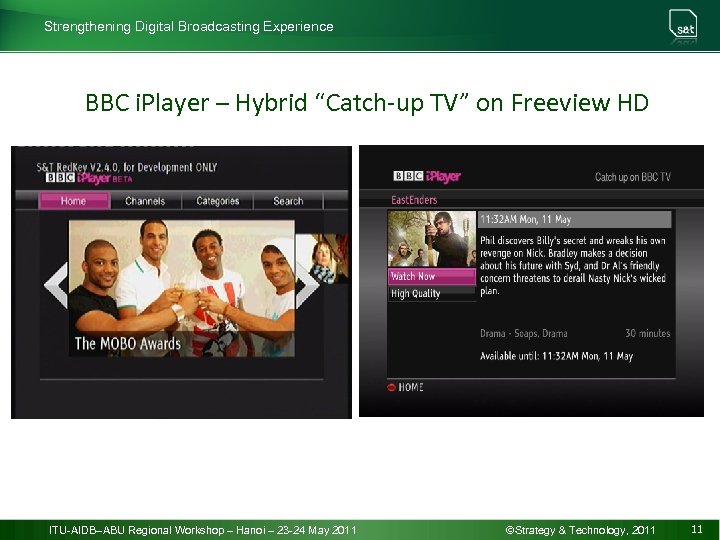Viewport: 720px width, 540px height.
Task: Select the Home tab in iPlayer
Action: 74,201
